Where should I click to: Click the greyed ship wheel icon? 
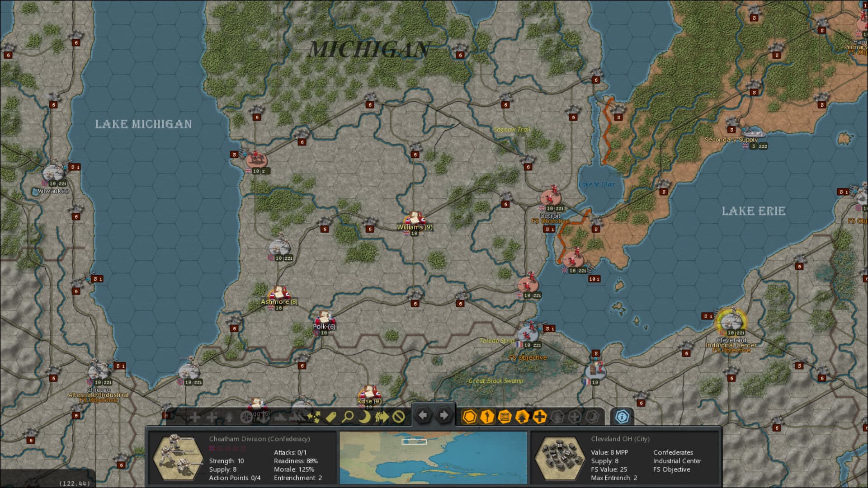pos(246,417)
